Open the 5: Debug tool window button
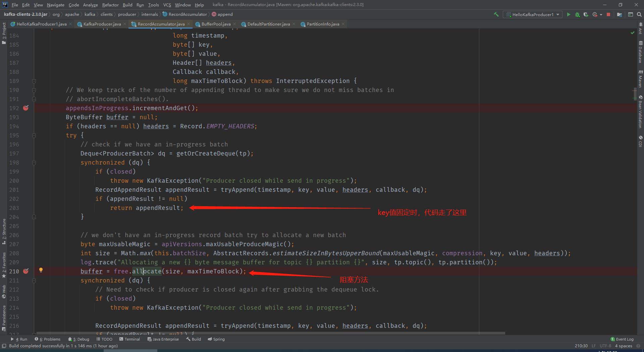This screenshot has width=644, height=352. pyautogui.click(x=79, y=339)
